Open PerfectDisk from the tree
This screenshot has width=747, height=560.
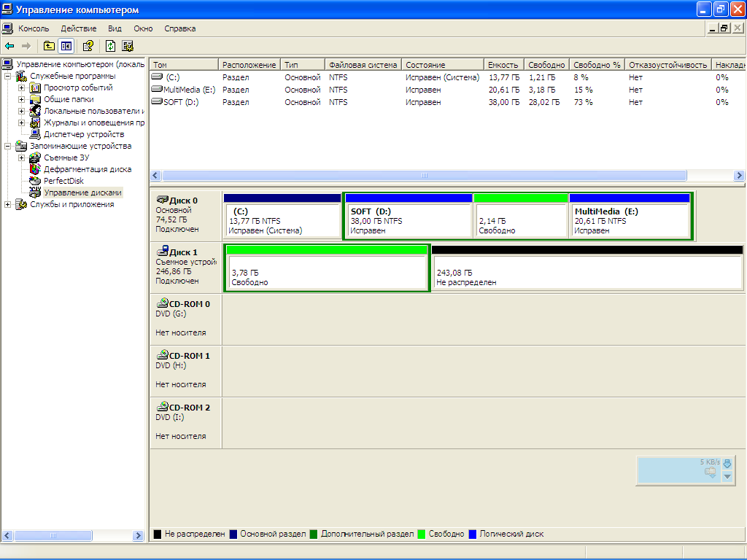(x=63, y=181)
